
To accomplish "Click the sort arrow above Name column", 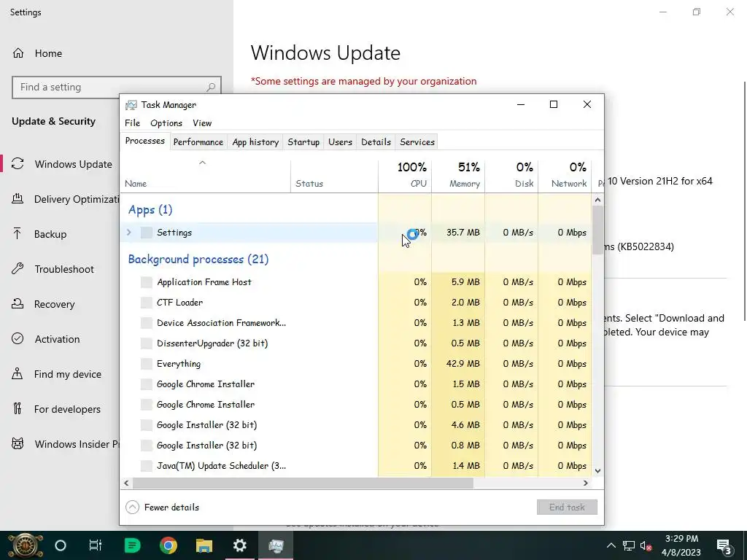I will coord(203,163).
